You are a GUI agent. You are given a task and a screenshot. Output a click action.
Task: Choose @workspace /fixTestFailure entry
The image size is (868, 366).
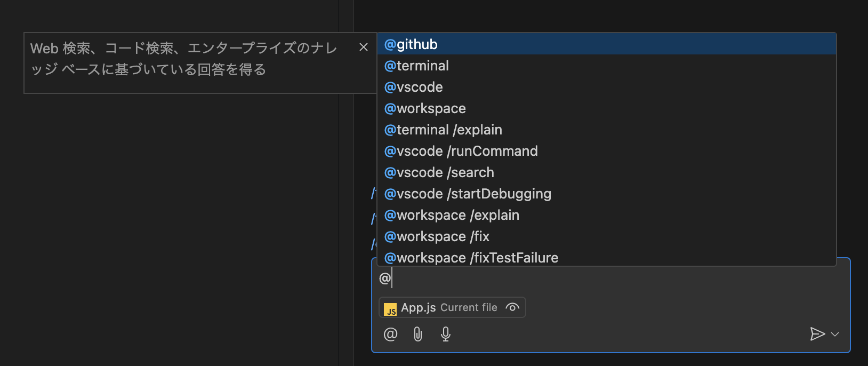[x=607, y=257]
